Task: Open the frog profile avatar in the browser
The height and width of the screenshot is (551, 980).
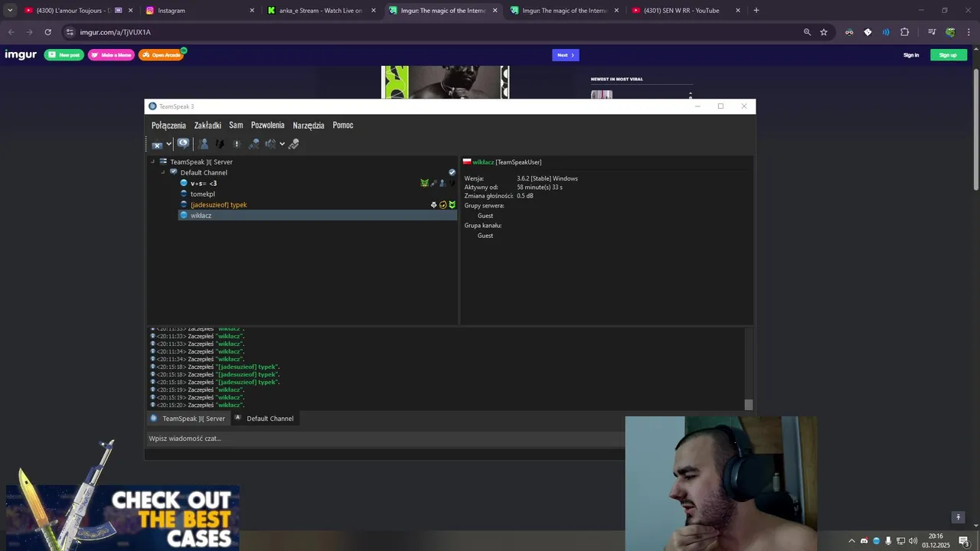Action: coord(950,32)
